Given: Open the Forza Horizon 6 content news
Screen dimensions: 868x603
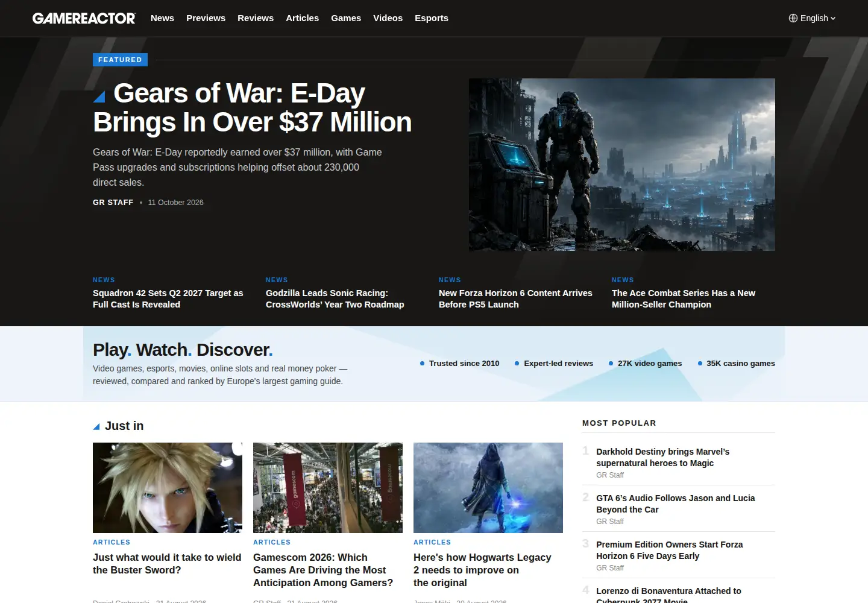Looking at the screenshot, I should tap(515, 298).
